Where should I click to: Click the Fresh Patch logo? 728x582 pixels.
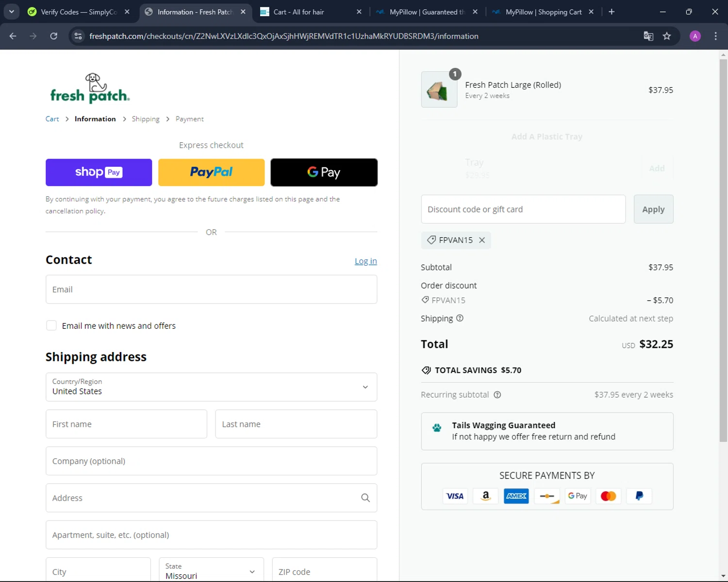(x=90, y=88)
